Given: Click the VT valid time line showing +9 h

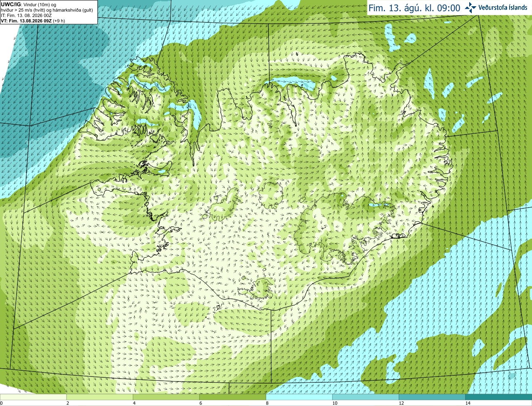Looking at the screenshot, I should (33, 21).
